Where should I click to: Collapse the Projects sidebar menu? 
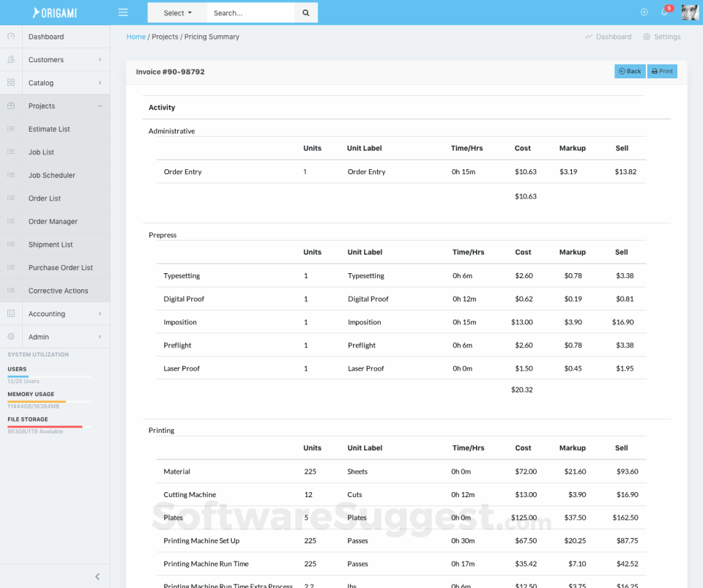[55, 106]
